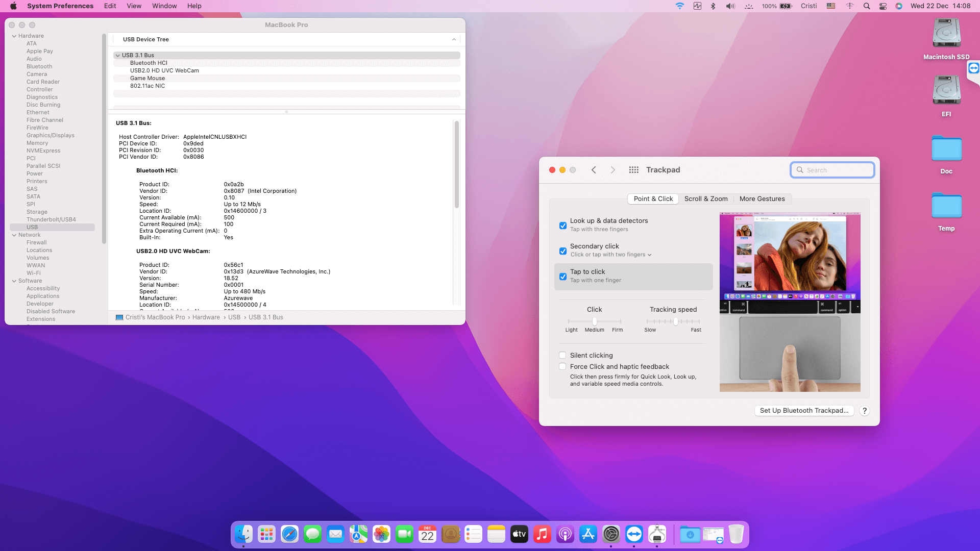Screen dimensions: 980x551
Task: Open the Edit menu
Action: pyautogui.click(x=110, y=6)
